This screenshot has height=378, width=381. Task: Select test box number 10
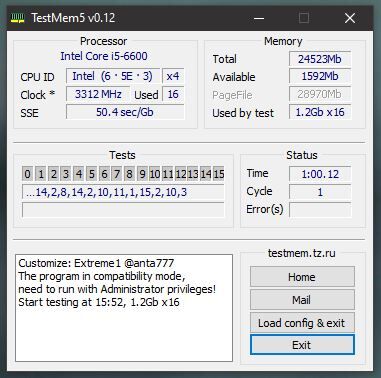(155, 174)
